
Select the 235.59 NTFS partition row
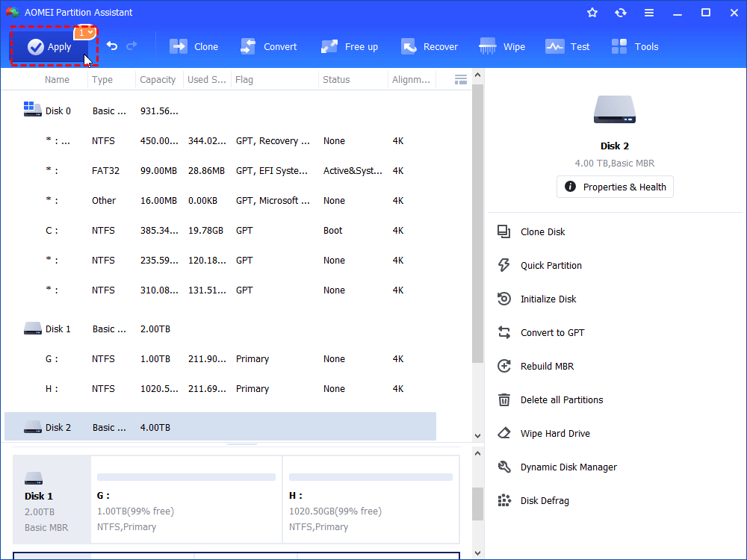click(x=220, y=261)
